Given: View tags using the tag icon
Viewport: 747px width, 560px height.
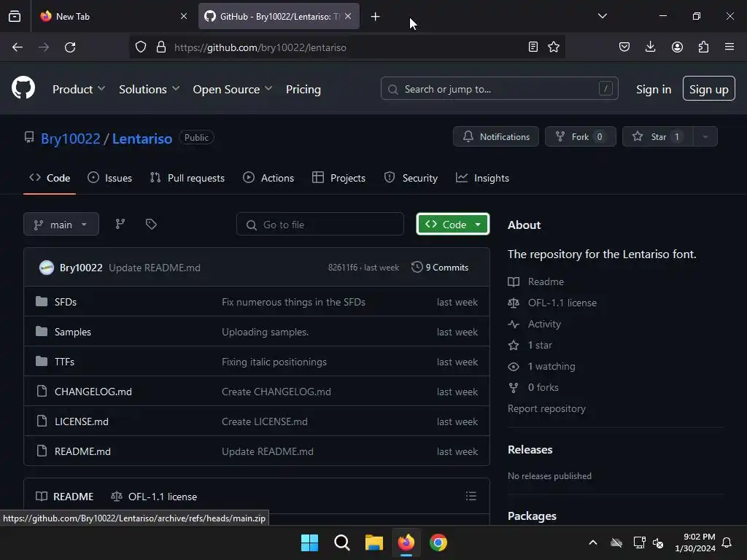Looking at the screenshot, I should click(x=151, y=224).
